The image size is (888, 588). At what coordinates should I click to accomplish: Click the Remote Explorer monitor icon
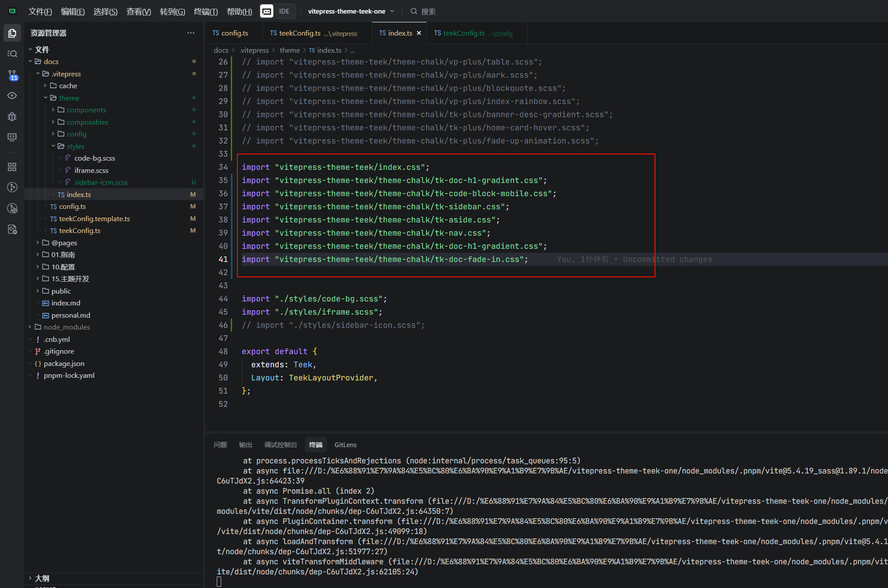[12, 137]
